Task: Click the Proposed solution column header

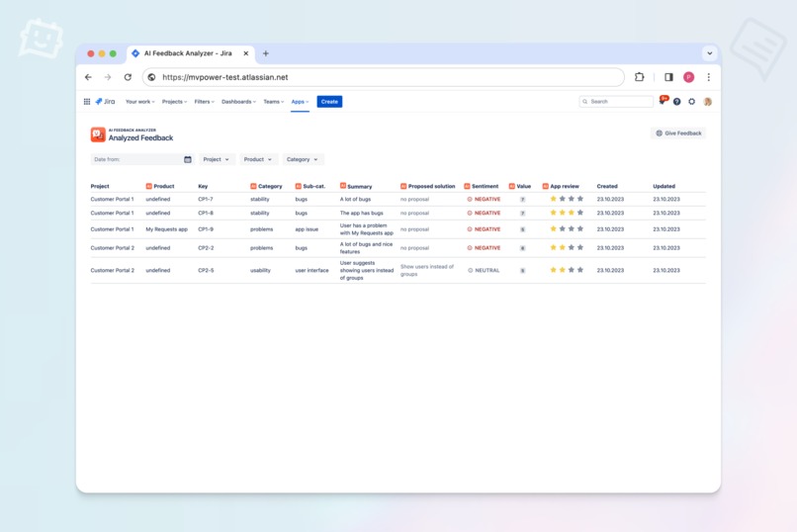Action: click(427, 187)
